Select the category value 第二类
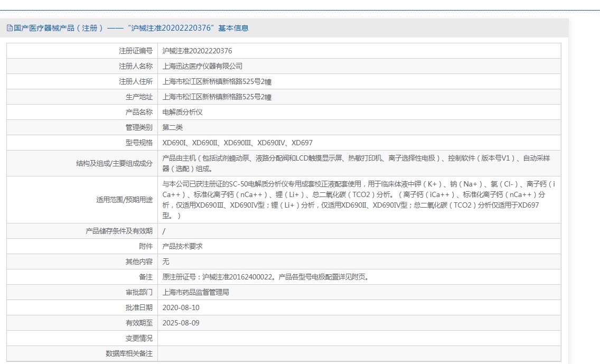This screenshot has width=600, height=364. pos(173,127)
